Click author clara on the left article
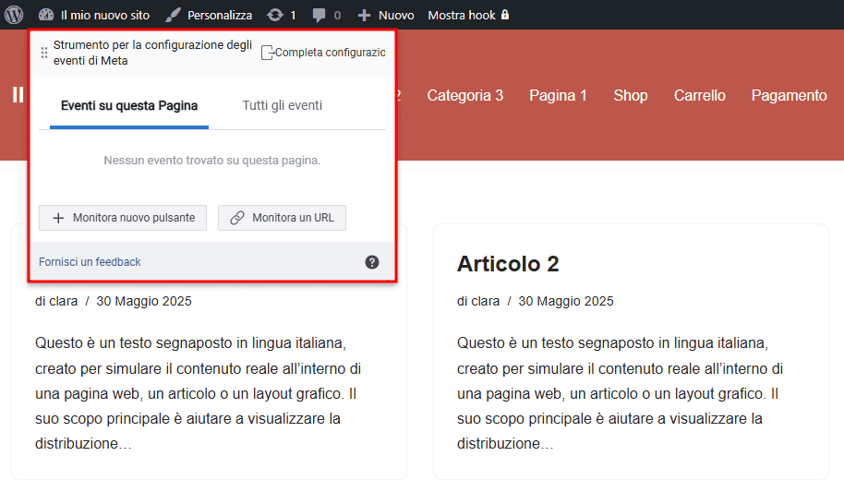 point(64,301)
